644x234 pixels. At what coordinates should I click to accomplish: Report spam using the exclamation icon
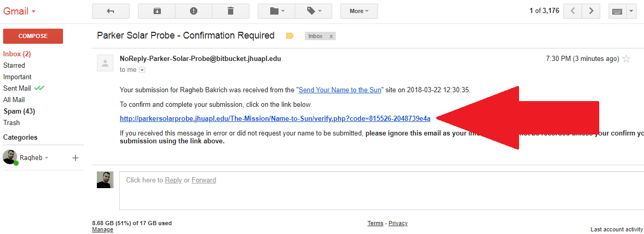[x=194, y=11]
